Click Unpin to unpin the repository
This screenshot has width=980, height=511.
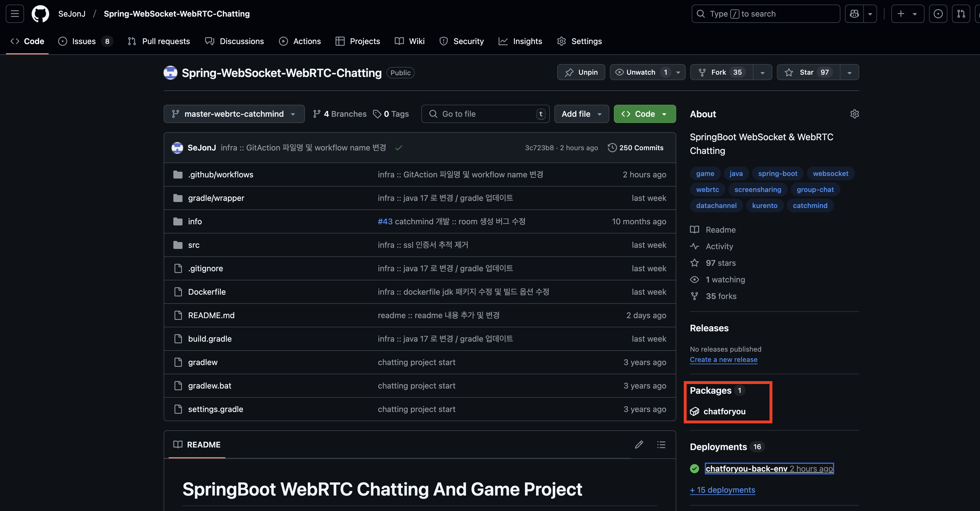point(581,72)
